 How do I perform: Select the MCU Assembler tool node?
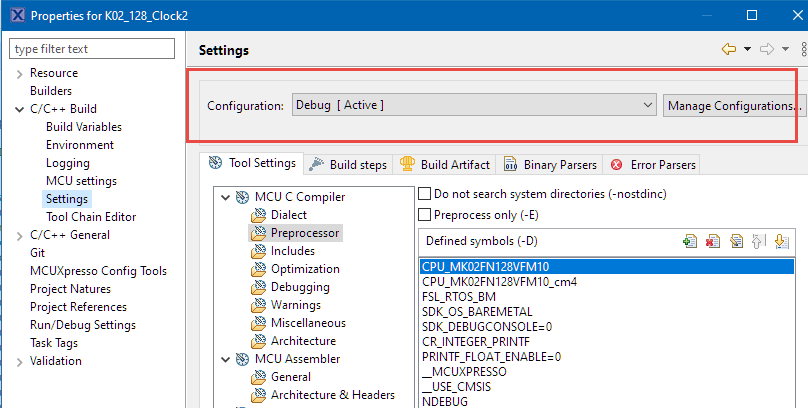297,359
